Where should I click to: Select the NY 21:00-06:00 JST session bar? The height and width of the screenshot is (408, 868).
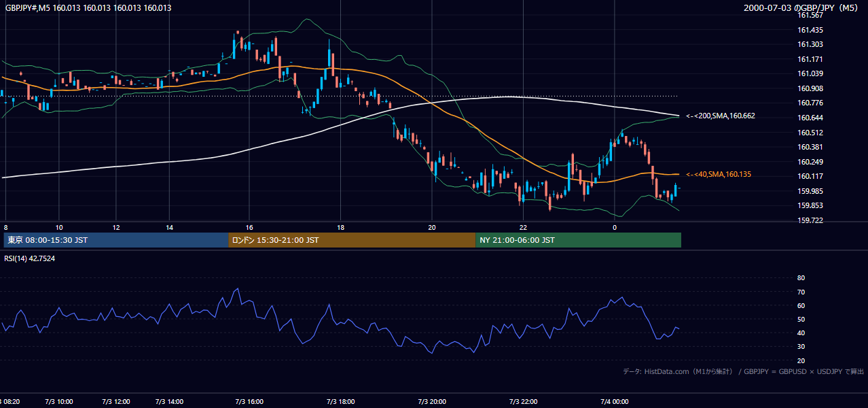[578, 240]
